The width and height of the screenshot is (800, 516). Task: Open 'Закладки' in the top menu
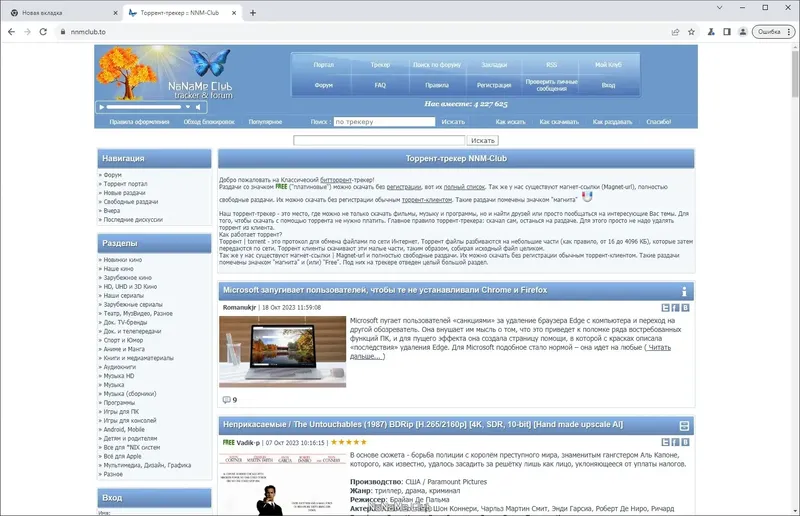(494, 65)
